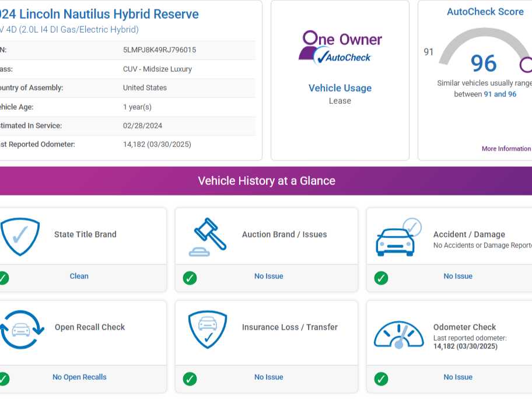Click the low range value 91 by gauge
This screenshot has width=532, height=399.
tap(429, 52)
